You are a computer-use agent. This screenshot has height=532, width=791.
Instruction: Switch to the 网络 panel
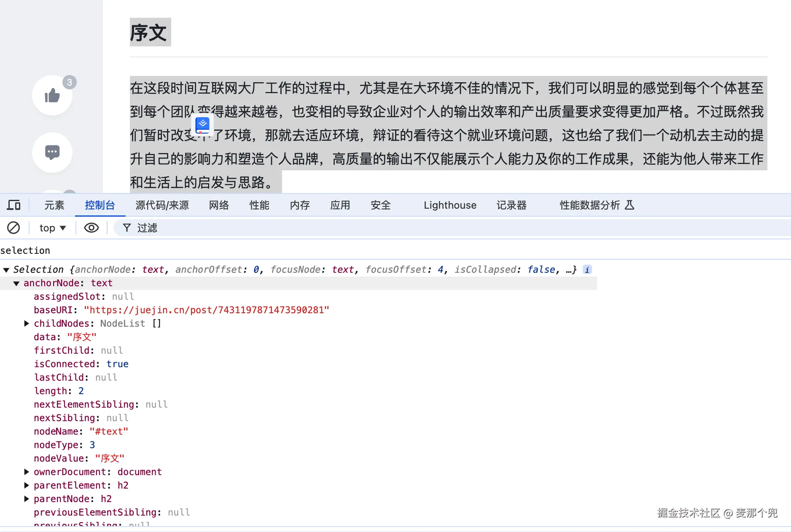tap(218, 205)
